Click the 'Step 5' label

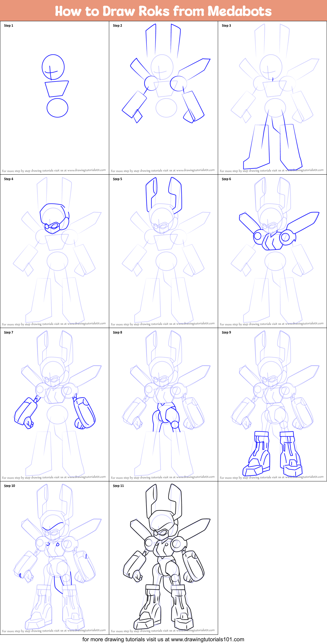pos(118,179)
